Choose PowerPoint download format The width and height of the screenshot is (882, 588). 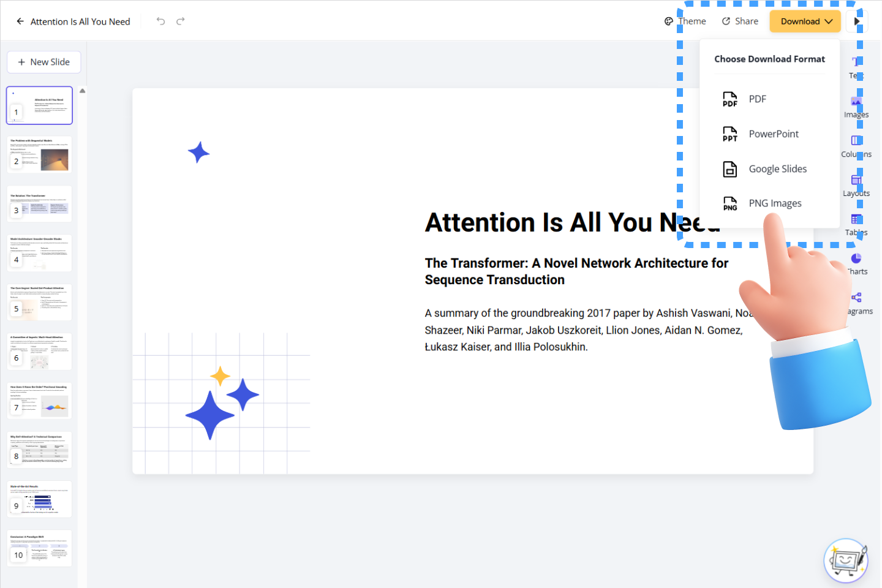773,134
